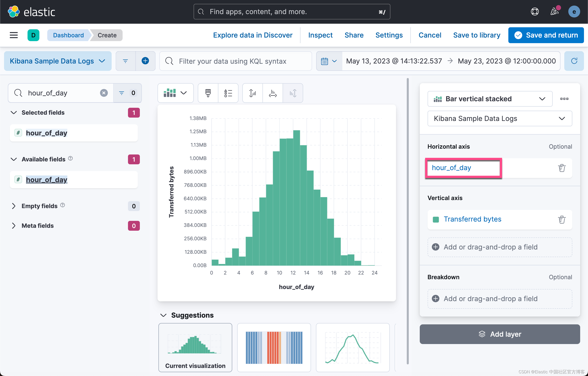The width and height of the screenshot is (588, 376).
Task: Clear the hour_of_day field search with X icon
Action: click(104, 93)
